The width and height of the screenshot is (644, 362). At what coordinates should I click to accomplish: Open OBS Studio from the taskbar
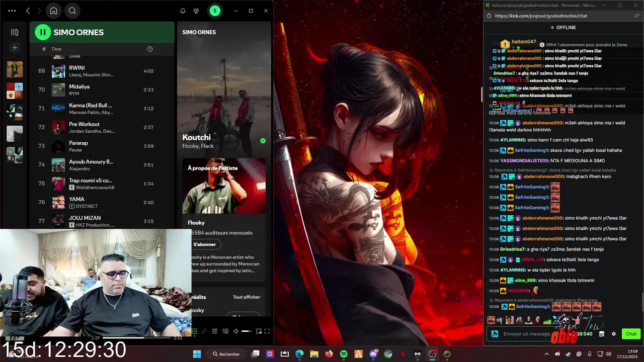(432, 354)
